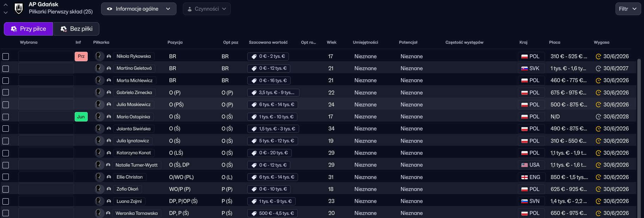Click the contract expiry clock icon for 30/6/2027
The image size is (644, 218).
click(598, 68)
